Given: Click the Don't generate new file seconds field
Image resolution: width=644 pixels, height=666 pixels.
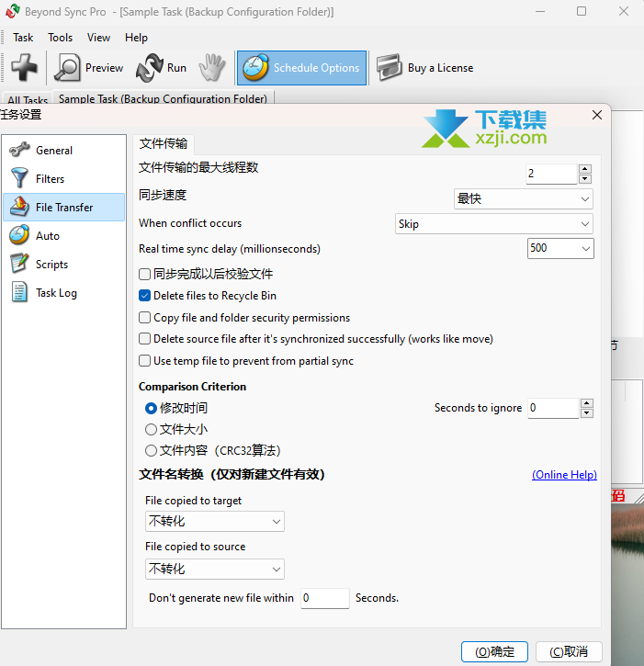Looking at the screenshot, I should (325, 598).
